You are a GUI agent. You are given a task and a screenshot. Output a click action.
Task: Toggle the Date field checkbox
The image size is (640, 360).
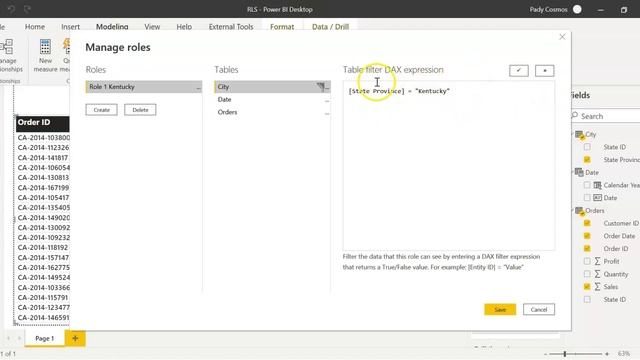(x=587, y=198)
